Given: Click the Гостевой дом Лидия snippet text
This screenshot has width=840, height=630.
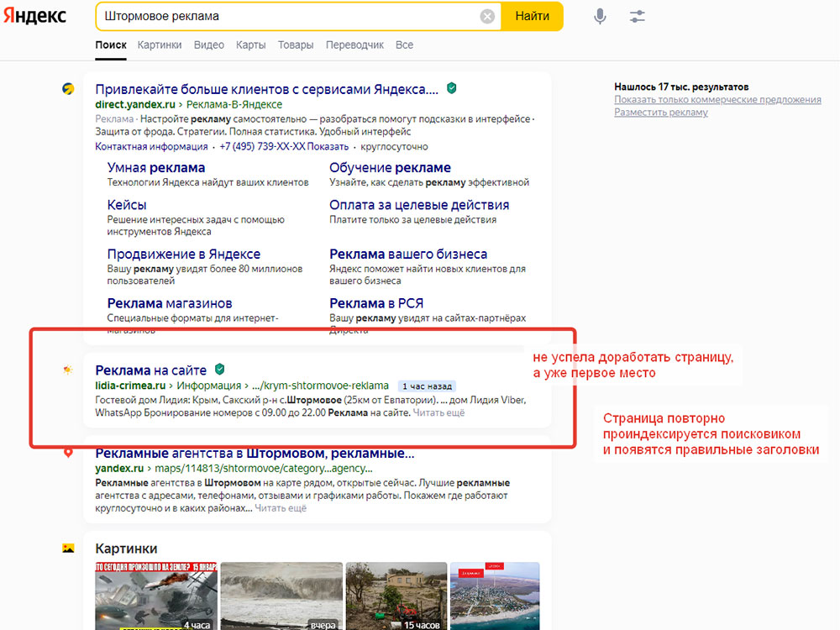Looking at the screenshot, I should (311, 406).
